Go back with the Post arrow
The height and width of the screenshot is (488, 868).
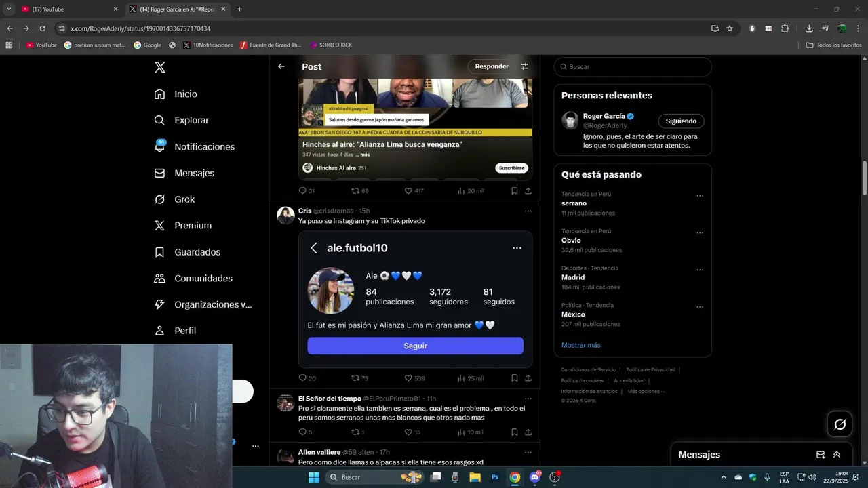pos(281,66)
